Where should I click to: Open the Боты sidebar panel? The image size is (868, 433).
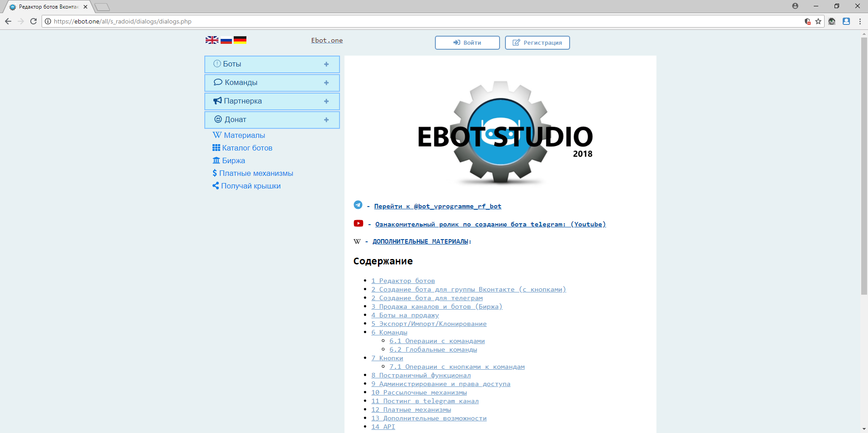pyautogui.click(x=272, y=64)
